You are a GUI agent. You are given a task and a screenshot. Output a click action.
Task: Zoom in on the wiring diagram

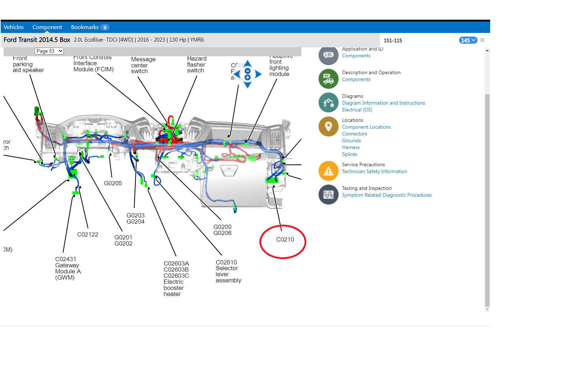pos(247,77)
